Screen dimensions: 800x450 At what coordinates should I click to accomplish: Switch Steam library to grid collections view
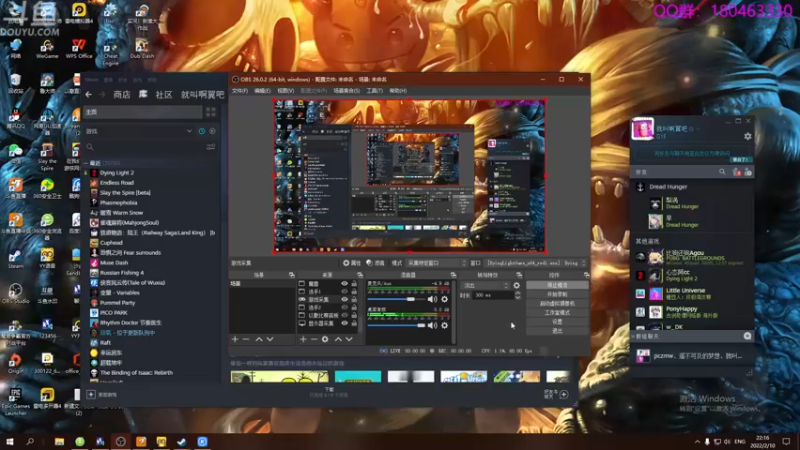coord(211,112)
